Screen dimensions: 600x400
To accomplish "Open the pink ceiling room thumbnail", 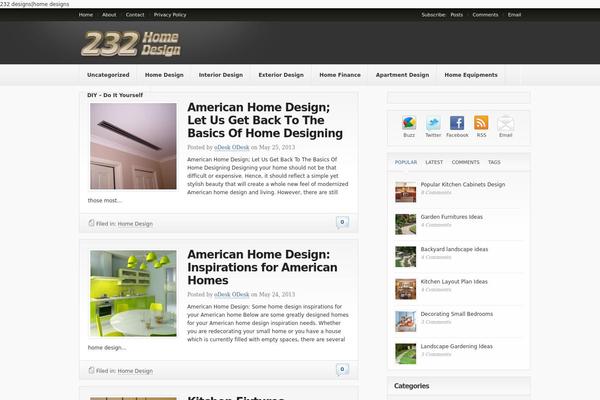I will [x=133, y=146].
